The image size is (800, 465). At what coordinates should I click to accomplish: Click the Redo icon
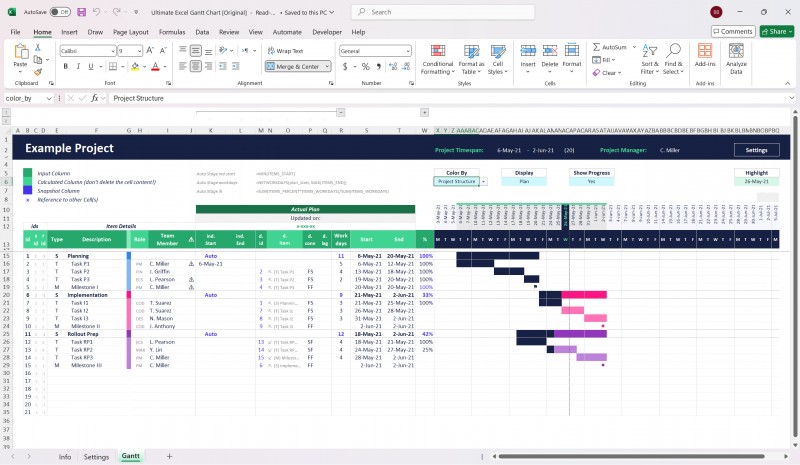tap(116, 12)
